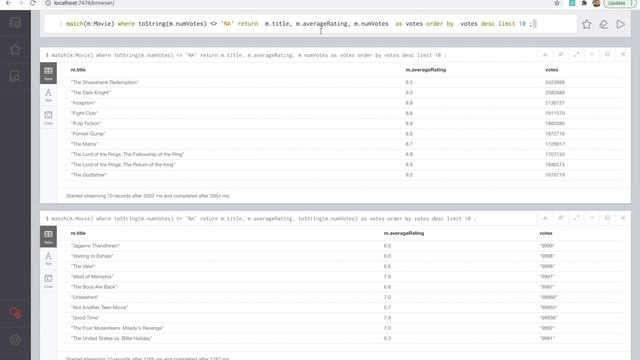Open the teal extension icon in toolbar

(572, 3)
